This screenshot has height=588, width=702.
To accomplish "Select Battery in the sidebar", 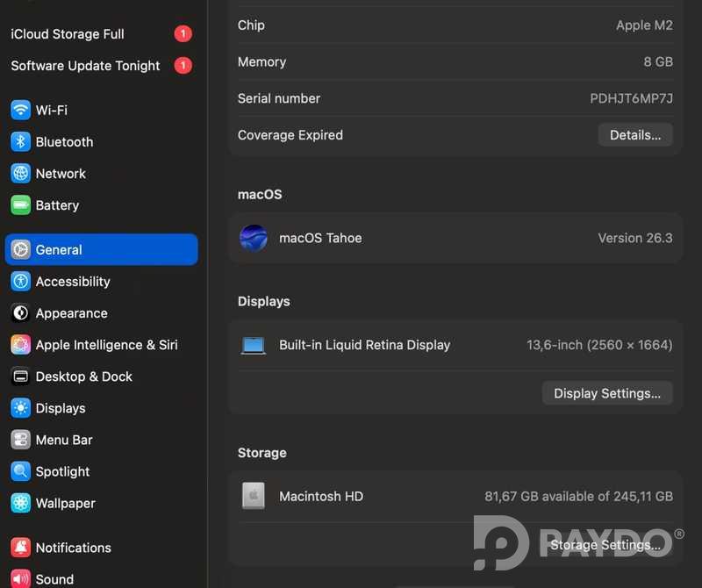I will (101, 205).
